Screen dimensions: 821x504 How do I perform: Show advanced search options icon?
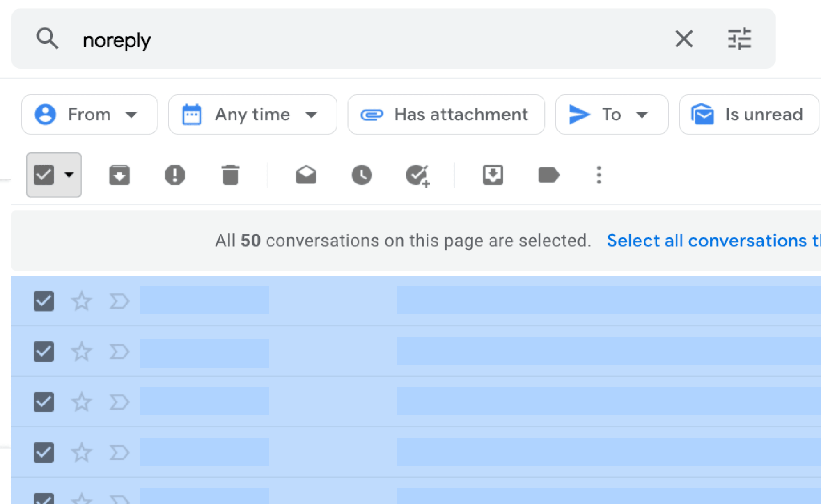pyautogui.click(x=739, y=39)
